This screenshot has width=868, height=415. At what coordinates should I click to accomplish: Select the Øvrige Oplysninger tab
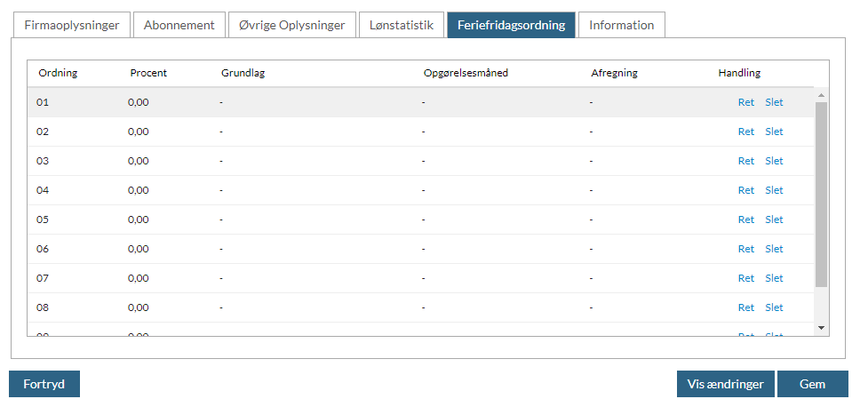tap(292, 25)
